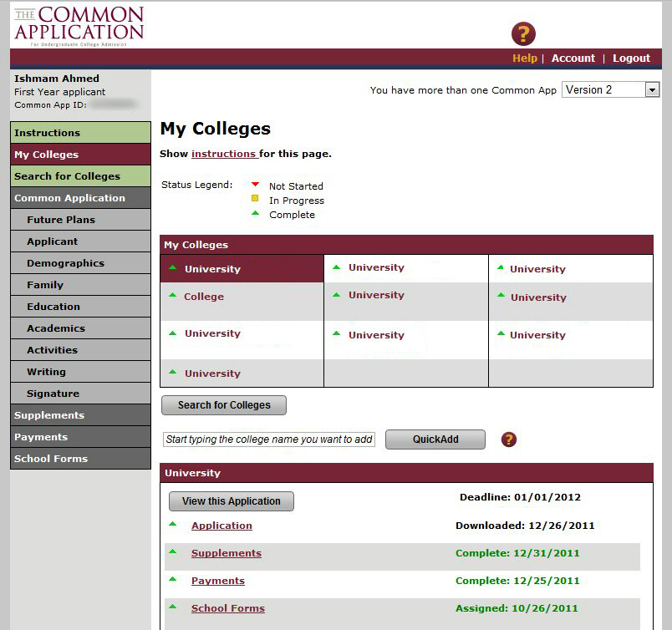Click the View this Application button
This screenshot has width=672, height=630.
click(232, 501)
